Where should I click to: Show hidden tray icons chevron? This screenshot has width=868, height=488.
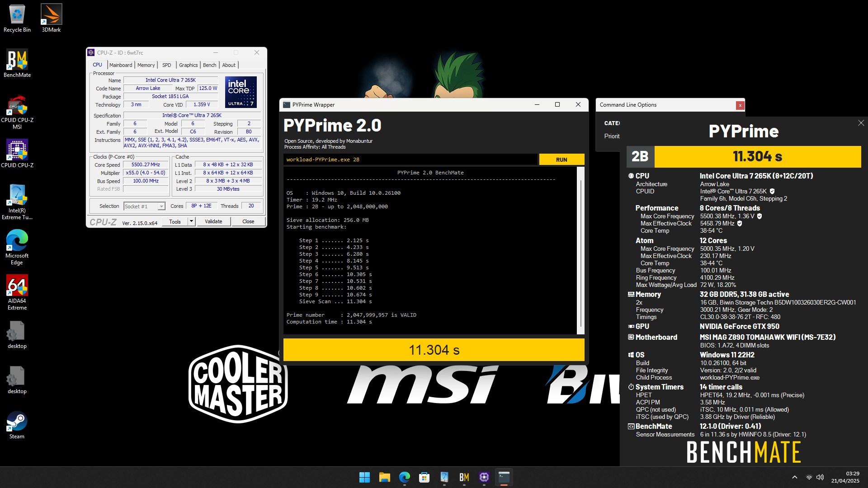[x=795, y=477]
